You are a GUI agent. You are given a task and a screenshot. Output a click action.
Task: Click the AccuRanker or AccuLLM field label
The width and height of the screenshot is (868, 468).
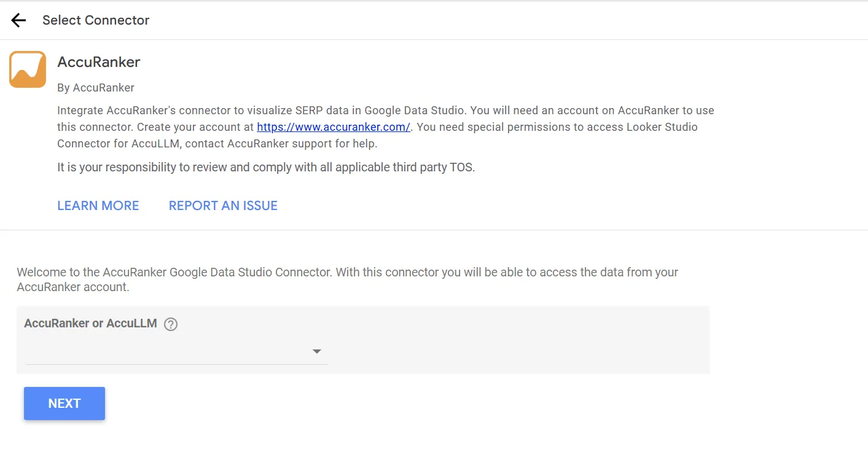point(90,323)
